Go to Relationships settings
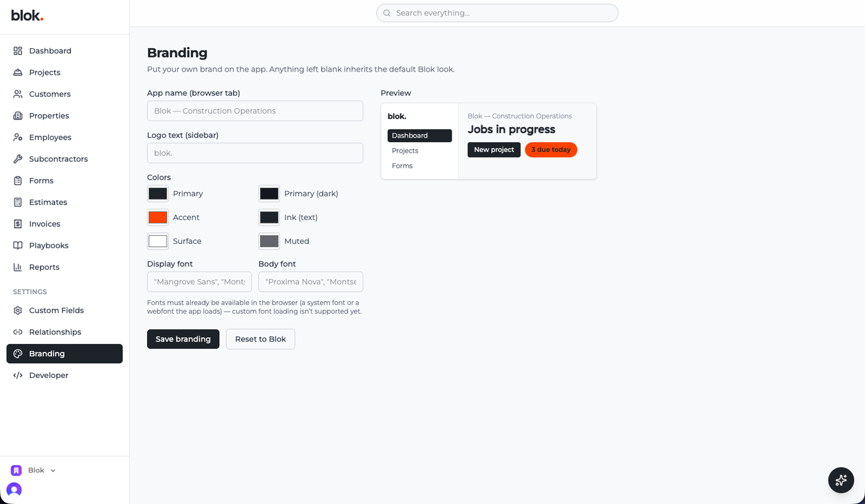 coord(64,332)
